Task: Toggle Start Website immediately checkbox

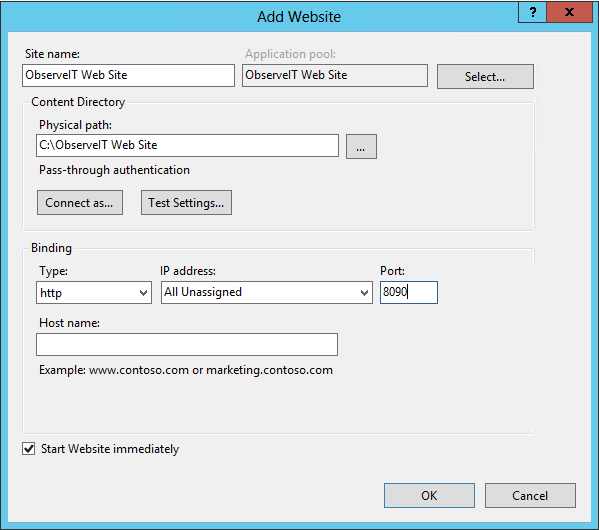Action: (29, 449)
